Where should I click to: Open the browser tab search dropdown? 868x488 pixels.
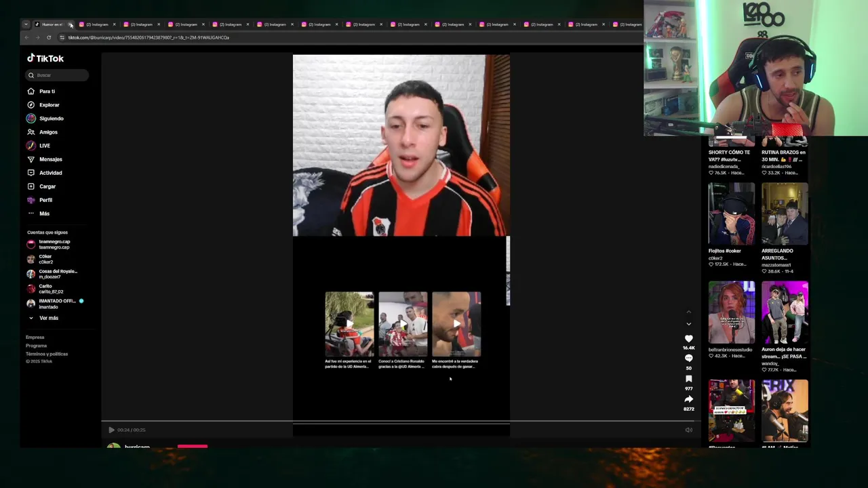click(x=26, y=24)
